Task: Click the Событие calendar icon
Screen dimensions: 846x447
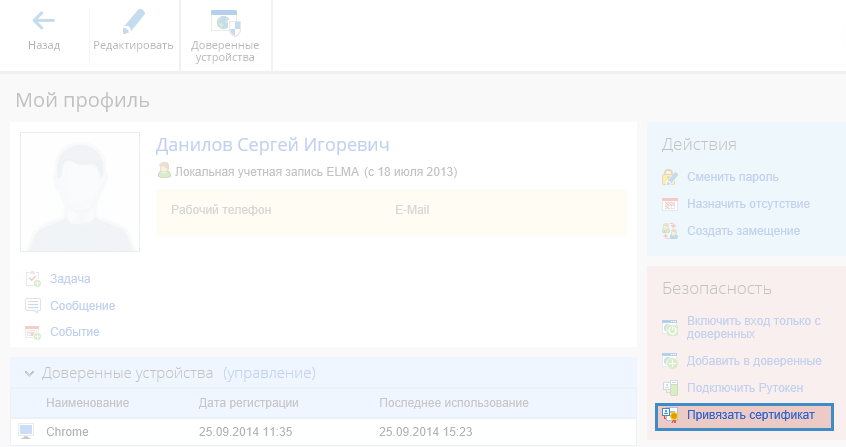Action: point(33,332)
